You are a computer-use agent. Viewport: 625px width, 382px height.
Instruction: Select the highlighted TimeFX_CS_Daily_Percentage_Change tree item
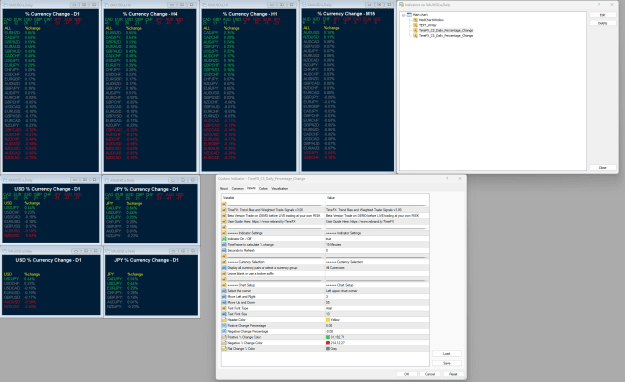tap(446, 30)
